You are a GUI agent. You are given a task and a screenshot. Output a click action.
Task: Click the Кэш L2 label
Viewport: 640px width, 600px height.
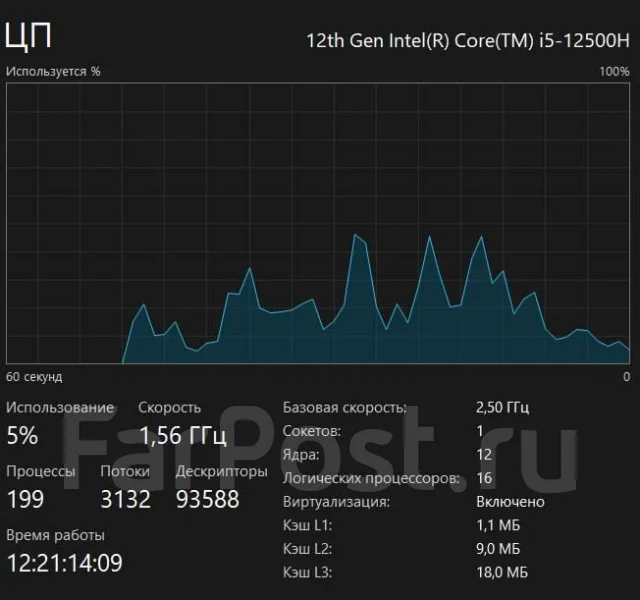(307, 549)
